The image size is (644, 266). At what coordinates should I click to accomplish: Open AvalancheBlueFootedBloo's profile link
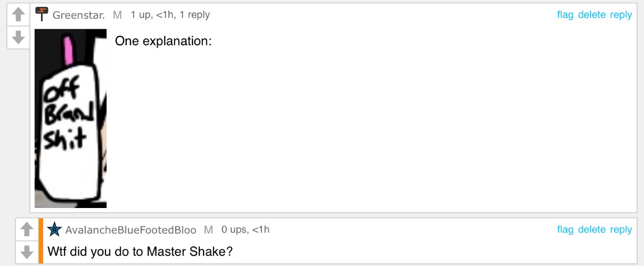131,230
